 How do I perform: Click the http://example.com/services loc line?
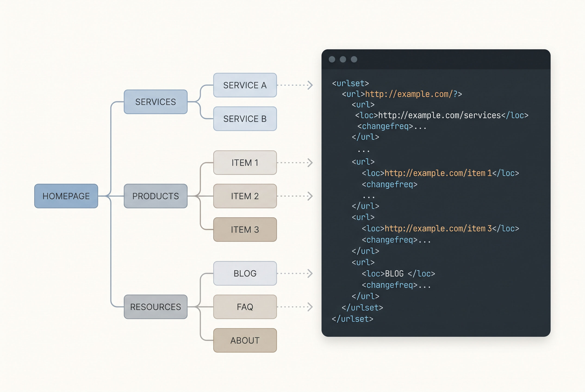click(x=442, y=115)
